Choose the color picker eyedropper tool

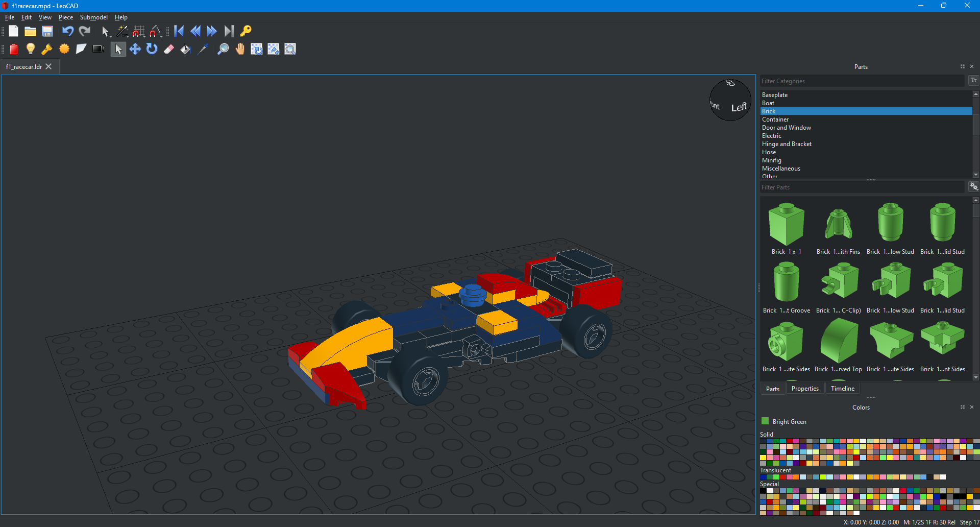203,49
